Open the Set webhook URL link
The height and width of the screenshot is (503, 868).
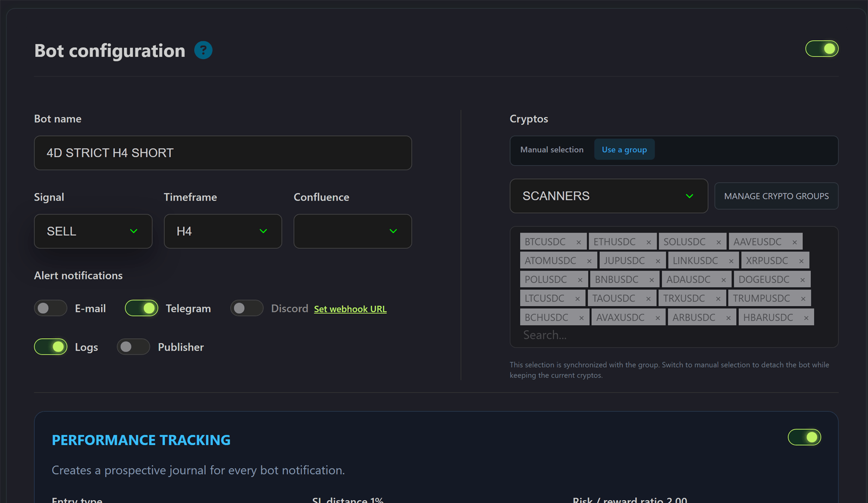click(350, 309)
